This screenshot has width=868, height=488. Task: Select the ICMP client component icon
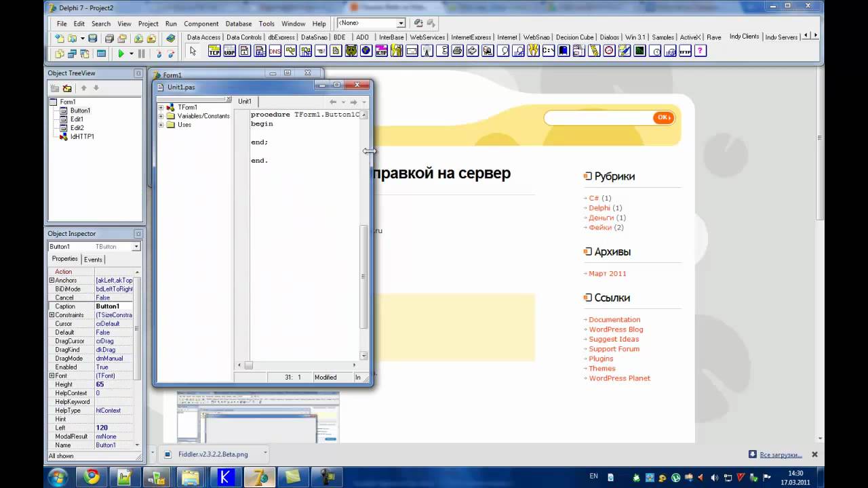(x=381, y=51)
